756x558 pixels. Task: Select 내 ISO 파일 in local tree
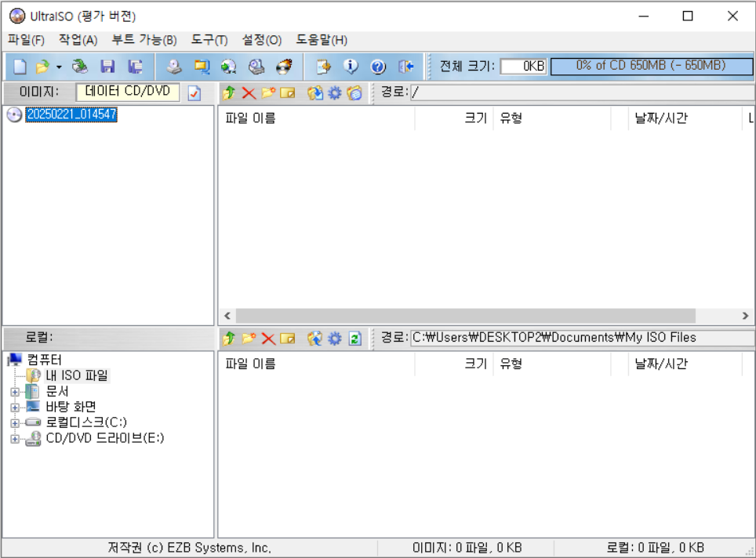77,375
